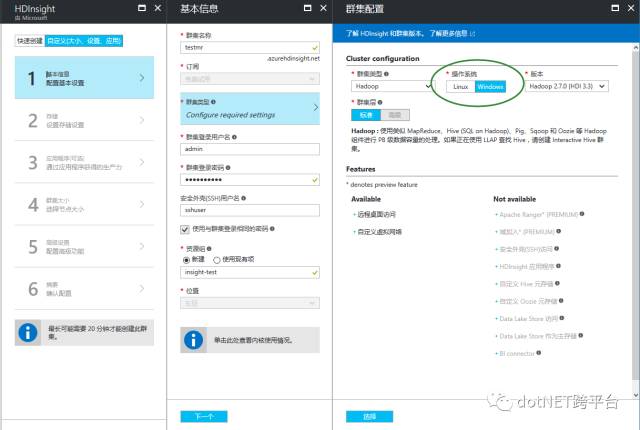Open step 6 摘要 confirmation
640x430 pixels.
click(x=84, y=289)
